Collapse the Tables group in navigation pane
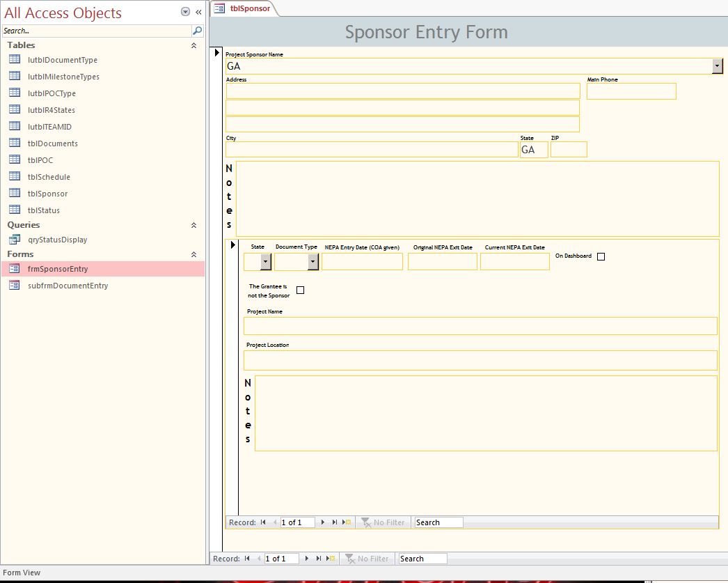Viewport: 728px width, 583px height. point(193,45)
